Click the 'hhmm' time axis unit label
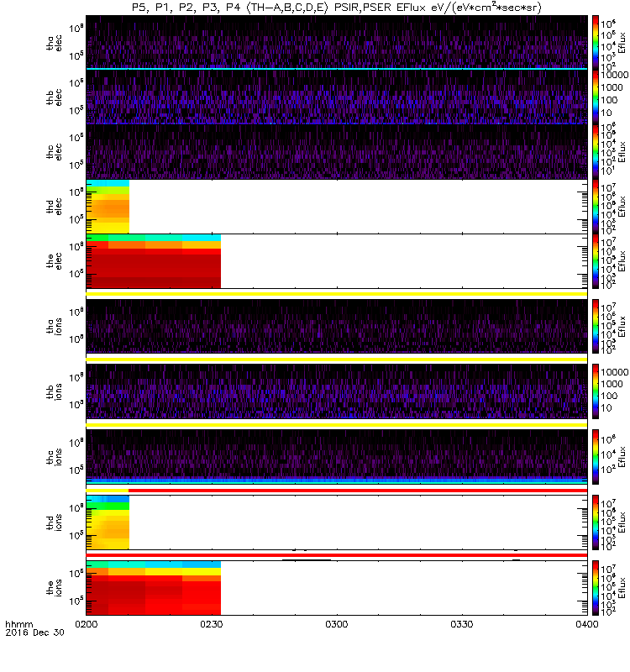 [x=18, y=624]
